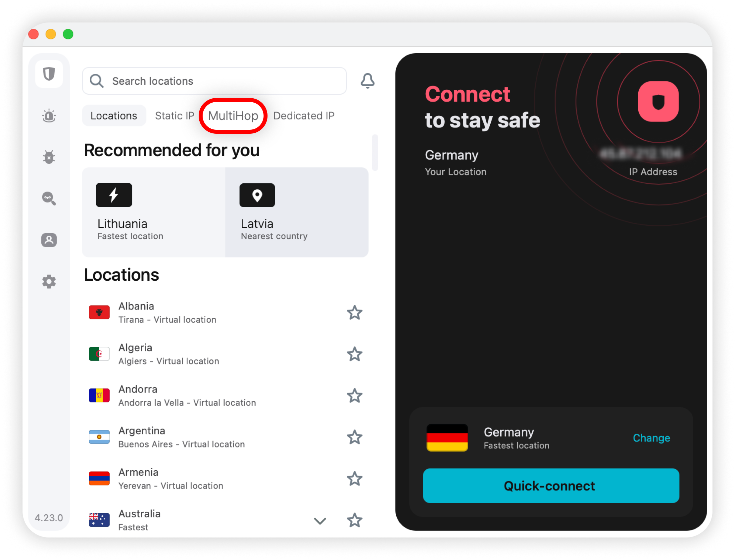Image resolution: width=735 pixels, height=560 pixels.
Task: Toggle favorite star for Albania
Action: tap(355, 313)
